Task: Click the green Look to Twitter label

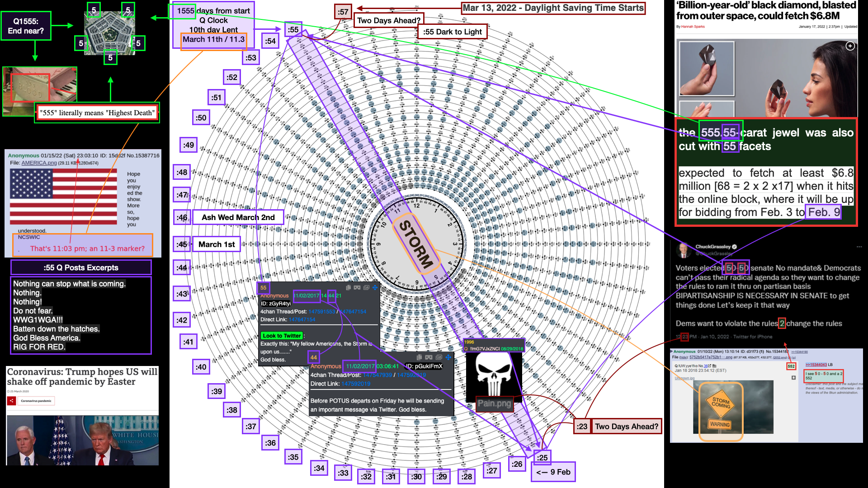Action: [282, 336]
